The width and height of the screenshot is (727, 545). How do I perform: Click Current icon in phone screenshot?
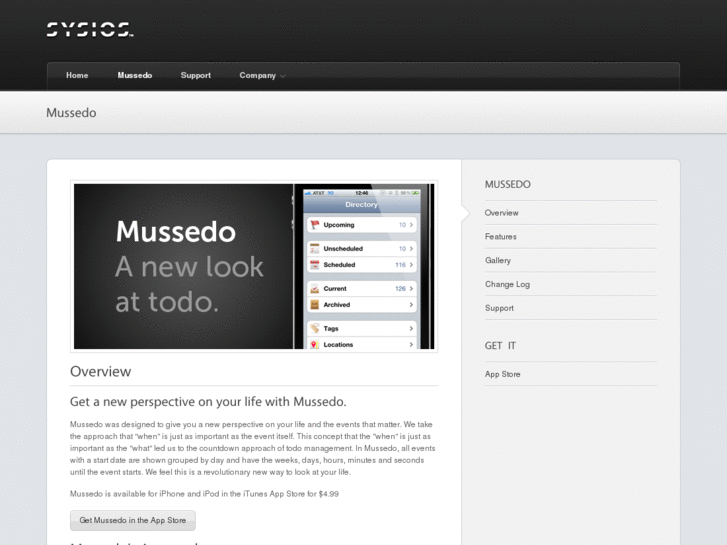315,289
